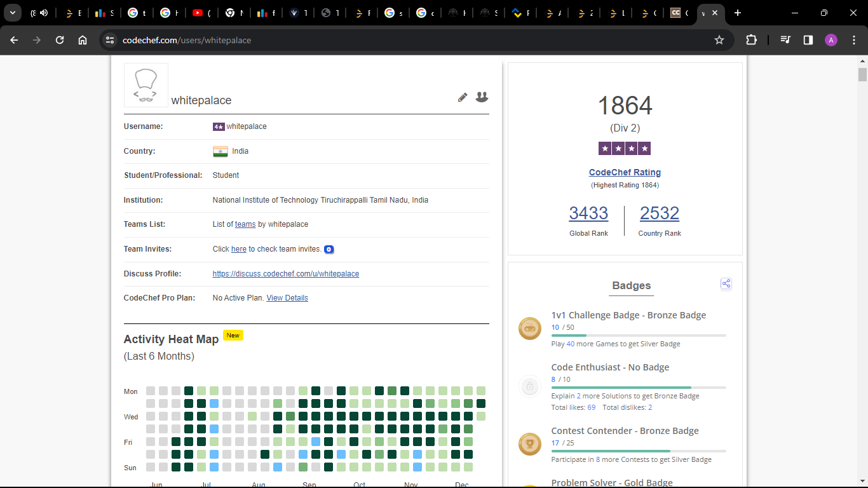Open a new browser tab with plus button

click(738, 13)
